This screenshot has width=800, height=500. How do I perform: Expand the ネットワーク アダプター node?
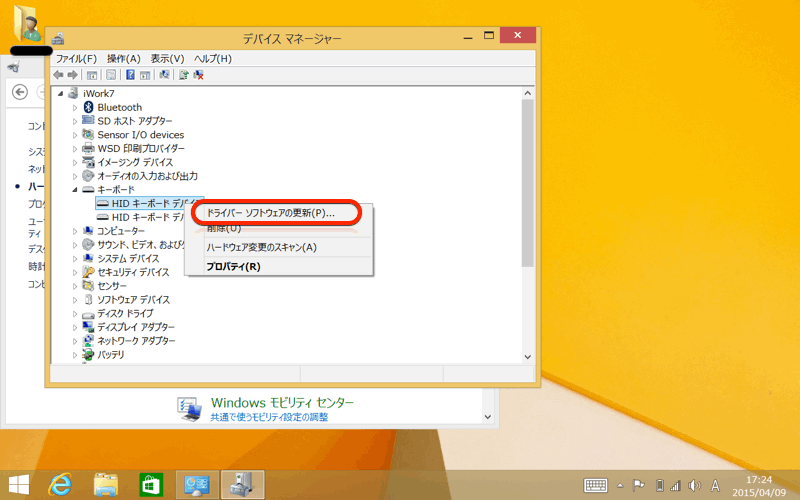pyautogui.click(x=74, y=341)
